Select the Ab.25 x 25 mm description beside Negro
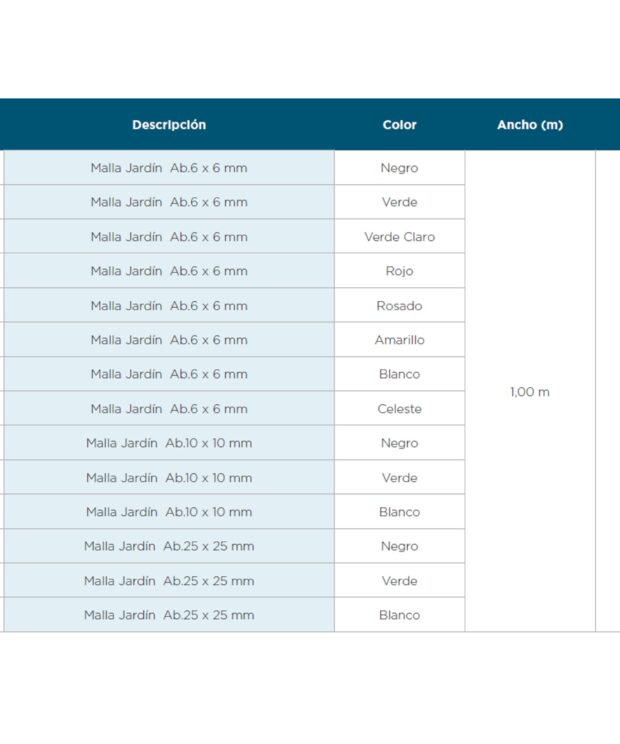Viewport: 620px width, 744px height. click(169, 546)
